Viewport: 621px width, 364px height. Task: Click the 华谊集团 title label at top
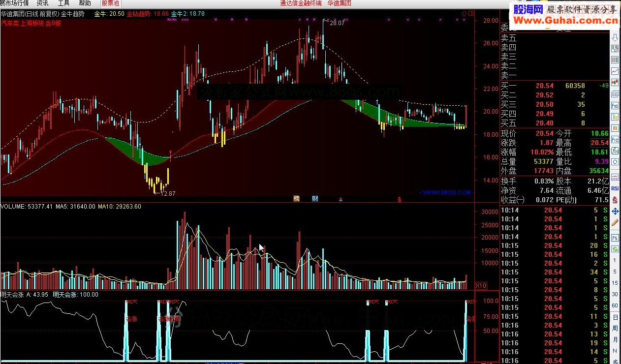click(340, 3)
